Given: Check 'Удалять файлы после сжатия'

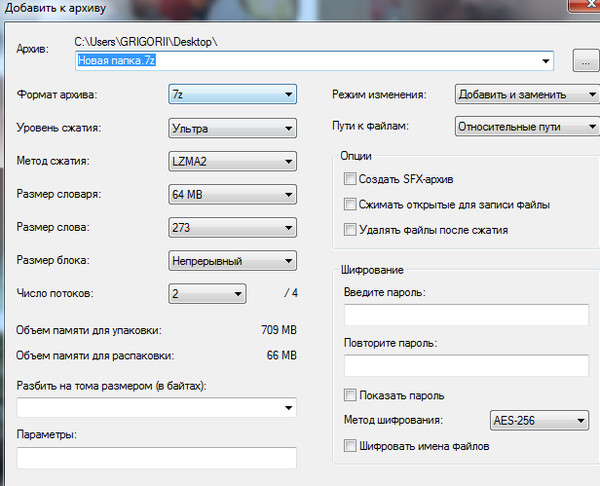Looking at the screenshot, I should point(350,230).
